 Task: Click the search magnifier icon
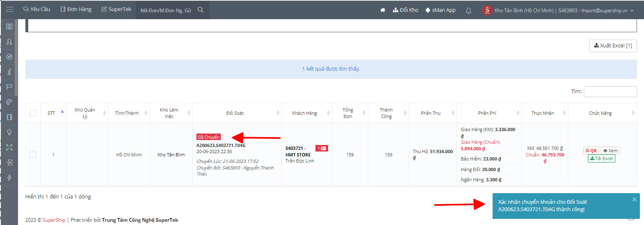(x=200, y=10)
